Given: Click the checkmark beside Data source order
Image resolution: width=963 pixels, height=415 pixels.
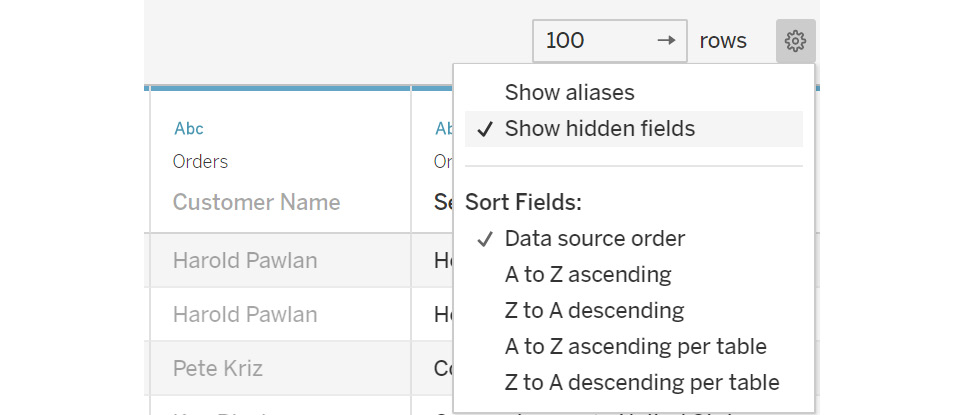Looking at the screenshot, I should [485, 239].
